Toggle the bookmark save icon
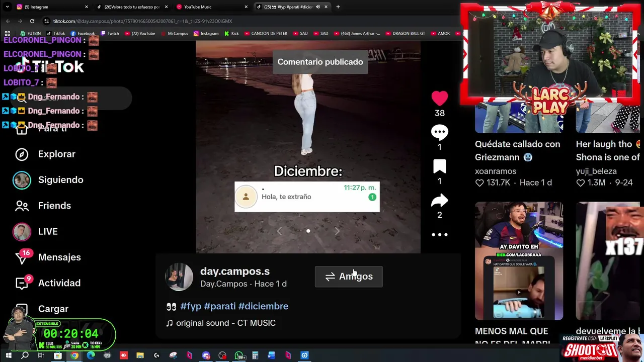 439,166
